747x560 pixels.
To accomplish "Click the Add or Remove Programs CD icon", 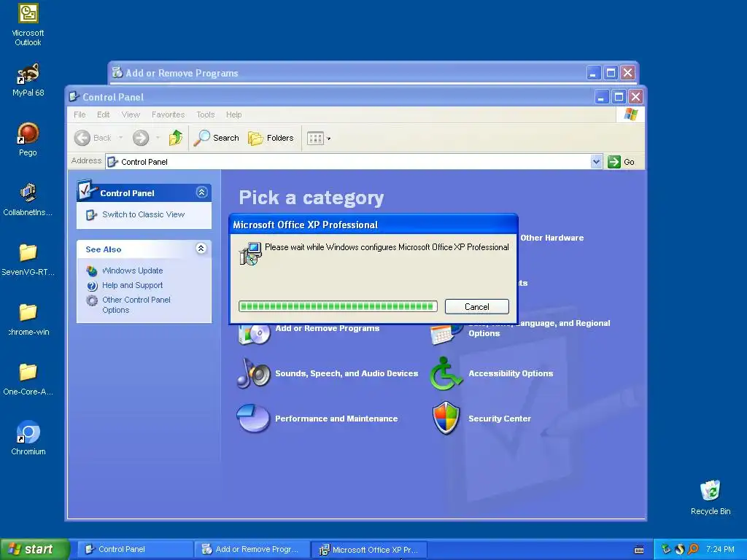I will pos(255,334).
